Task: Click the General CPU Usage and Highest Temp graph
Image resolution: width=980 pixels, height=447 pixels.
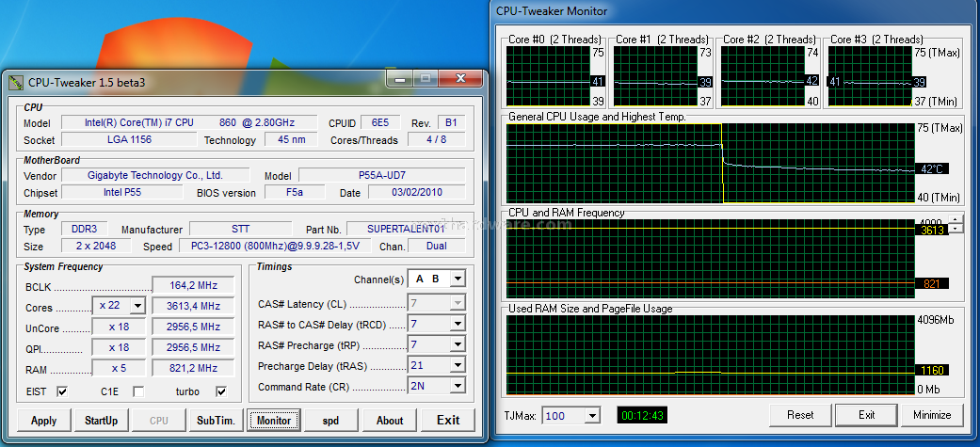Action: coord(710,163)
